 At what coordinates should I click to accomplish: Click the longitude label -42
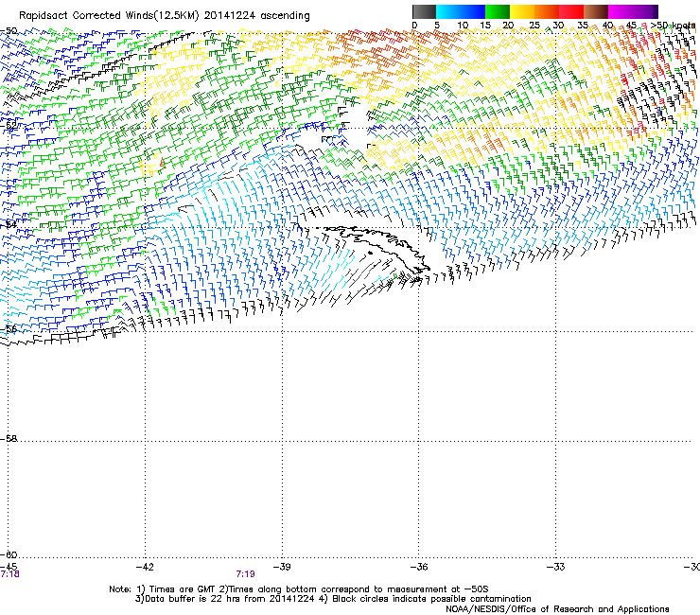tap(145, 567)
